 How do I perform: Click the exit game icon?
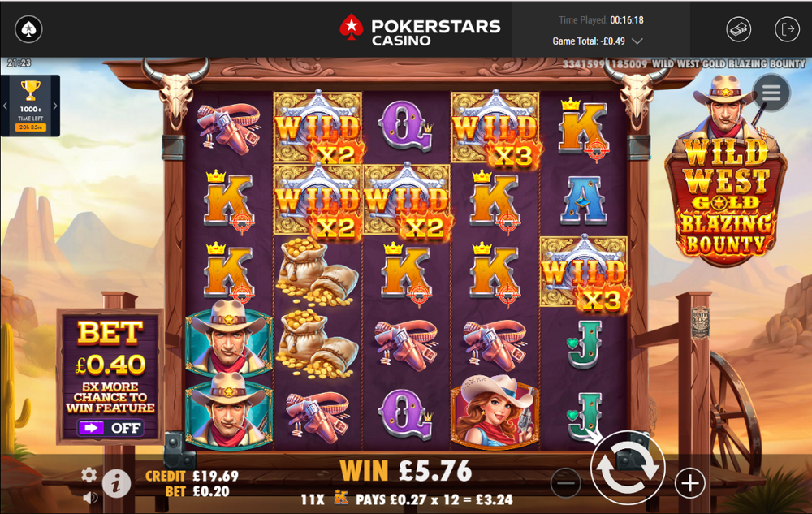pos(787,29)
